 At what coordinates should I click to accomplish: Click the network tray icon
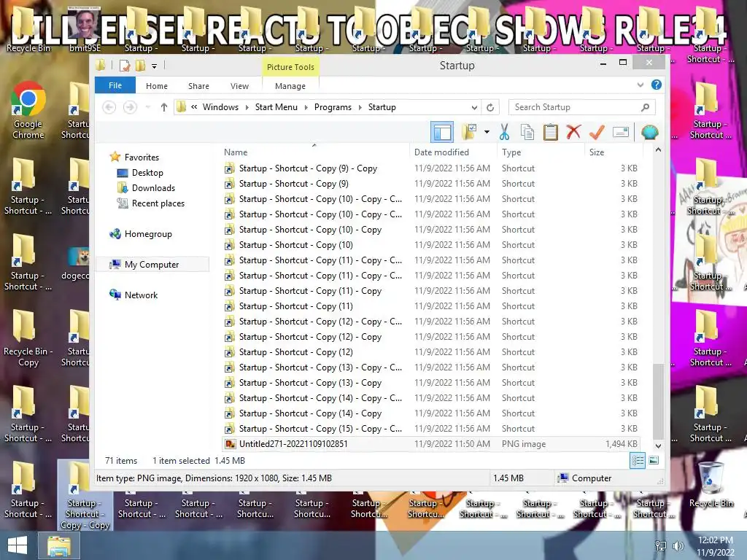point(661,546)
